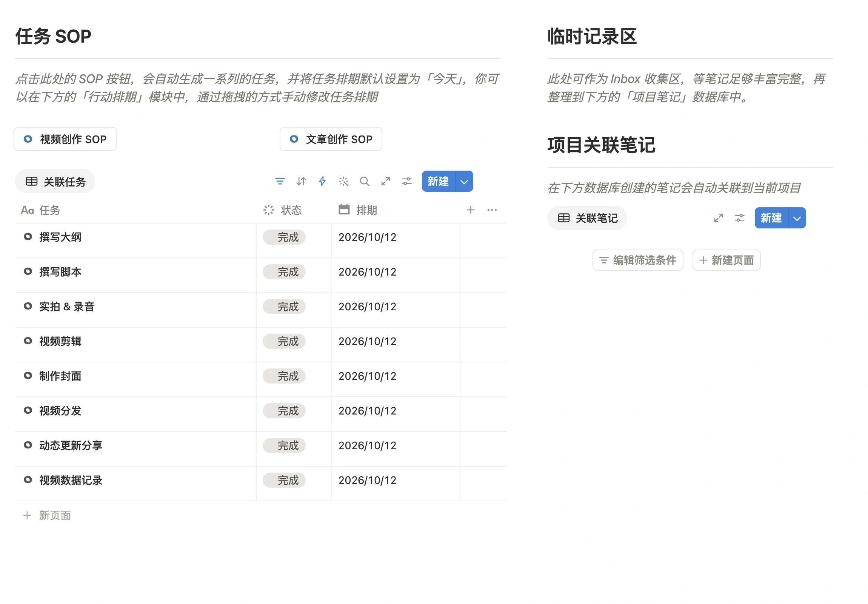
Task: Edit the 2026/10/12 date of 制作封面
Action: click(368, 376)
